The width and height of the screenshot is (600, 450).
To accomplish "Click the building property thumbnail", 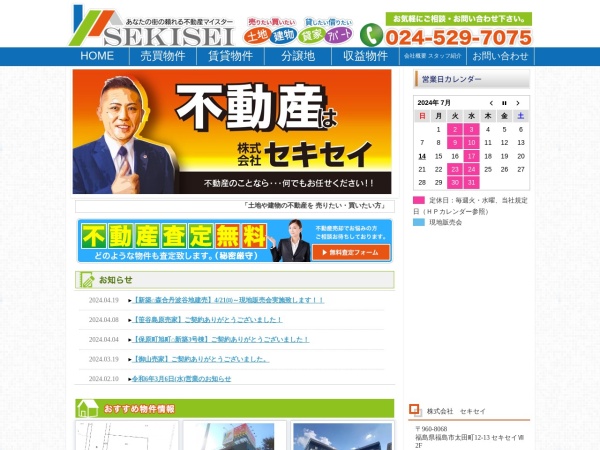I will [342, 435].
